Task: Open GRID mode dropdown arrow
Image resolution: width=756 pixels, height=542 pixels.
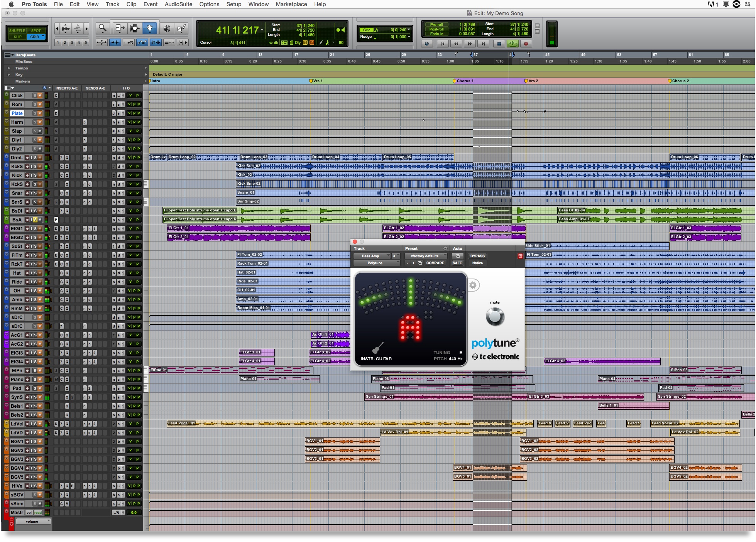Action: 43,37
